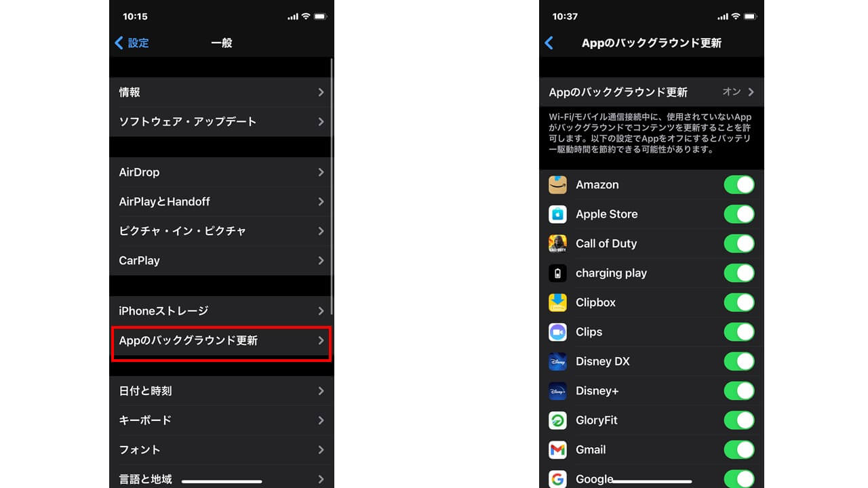Screen dimensions: 868x488
Task: Turn off background refresh for Apple Store
Action: 739,214
